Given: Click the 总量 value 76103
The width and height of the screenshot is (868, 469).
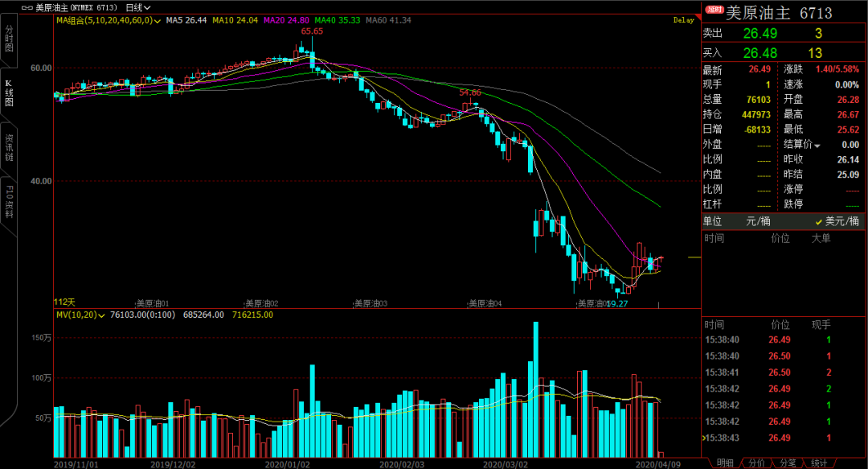Looking at the screenshot, I should (x=759, y=100).
